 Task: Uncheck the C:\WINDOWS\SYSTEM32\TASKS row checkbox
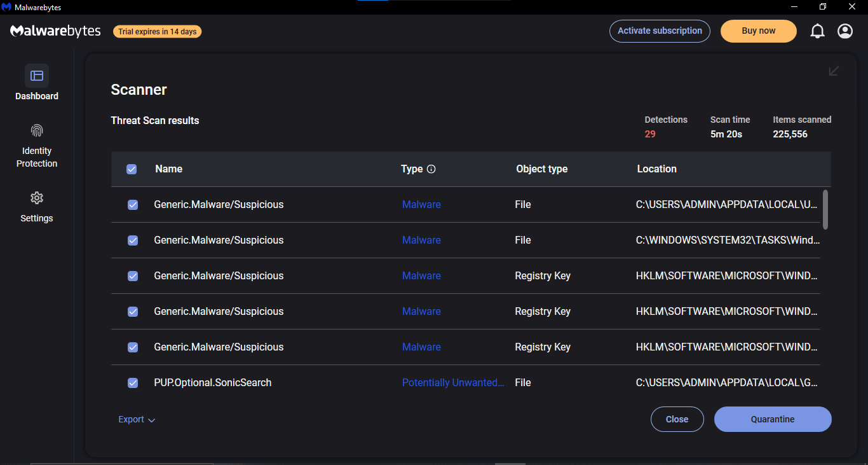pos(133,240)
